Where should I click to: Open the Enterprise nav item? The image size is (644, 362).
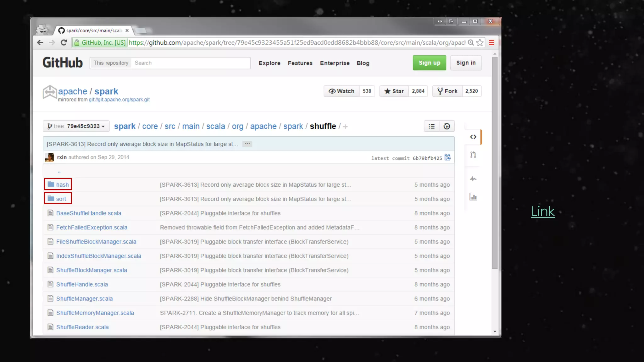tap(335, 63)
